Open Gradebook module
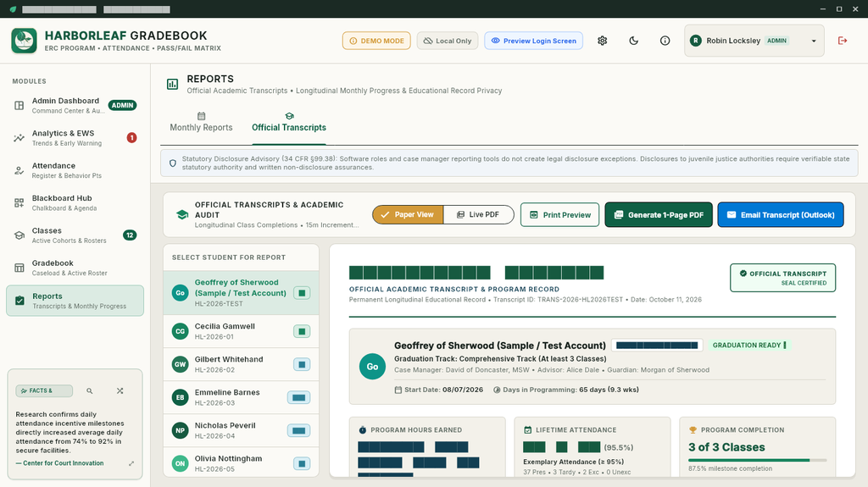 pos(75,268)
